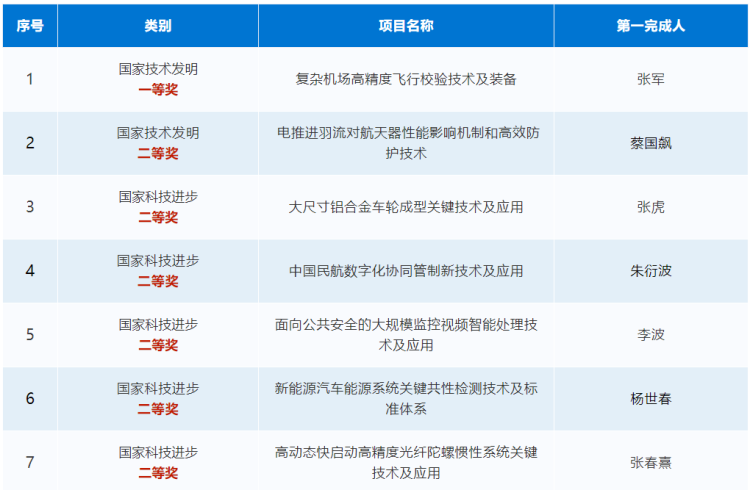Click row number 2 cell
The image size is (750, 490).
pyautogui.click(x=30, y=143)
